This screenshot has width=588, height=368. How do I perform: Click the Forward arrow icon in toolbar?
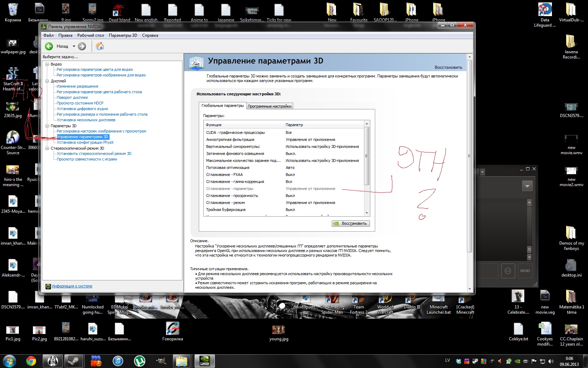[x=82, y=46]
